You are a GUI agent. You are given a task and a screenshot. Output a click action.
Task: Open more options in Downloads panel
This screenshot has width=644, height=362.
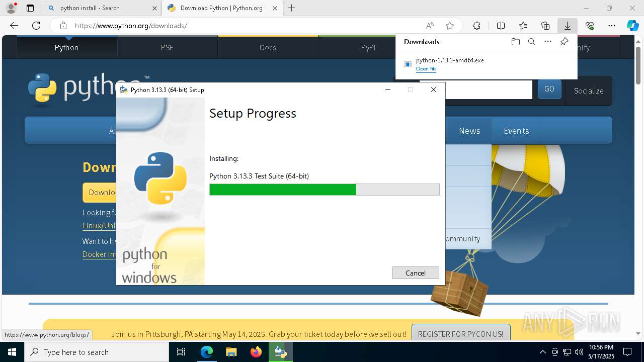tap(548, 42)
